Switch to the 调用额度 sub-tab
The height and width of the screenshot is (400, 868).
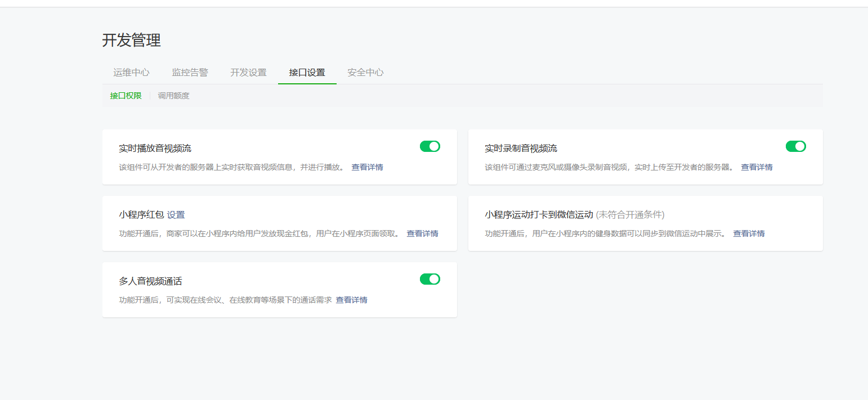pos(173,96)
